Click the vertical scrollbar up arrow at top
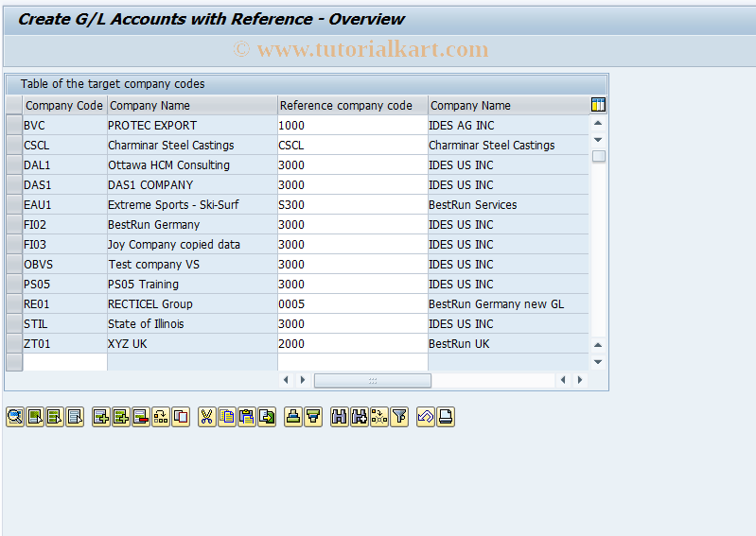756x536 pixels. click(x=598, y=123)
